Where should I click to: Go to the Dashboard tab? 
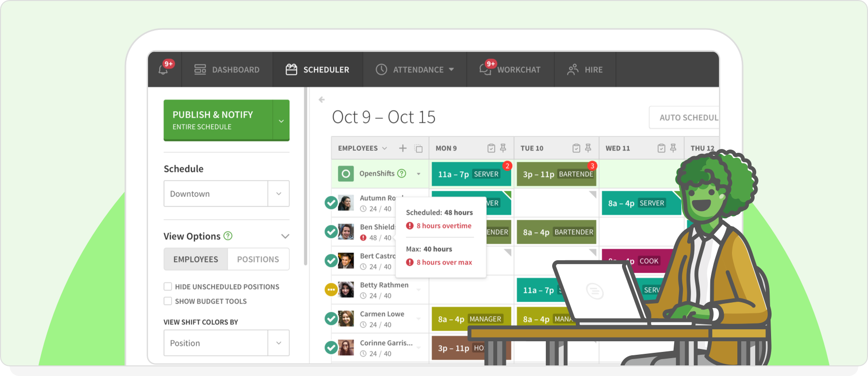pos(227,69)
